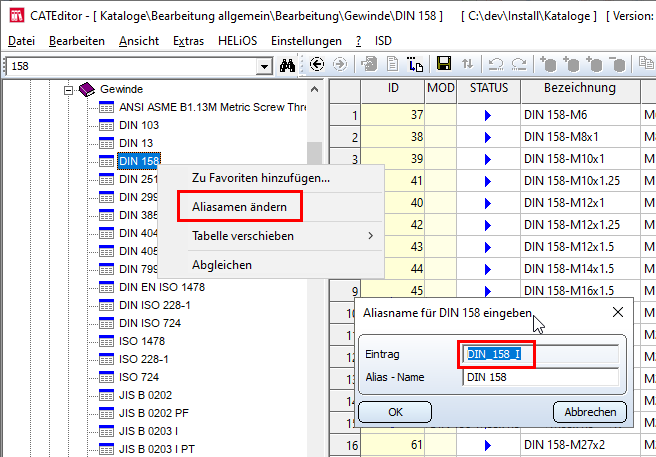This screenshot has height=457, width=656.
Task: Click Abbrechen in alias dialog
Action: pyautogui.click(x=590, y=412)
